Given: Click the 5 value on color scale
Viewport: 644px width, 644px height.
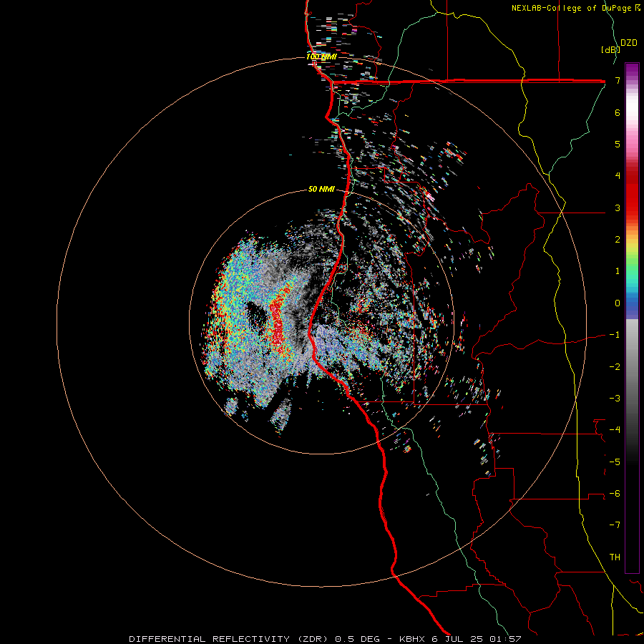Looking at the screenshot, I should pos(618,144).
